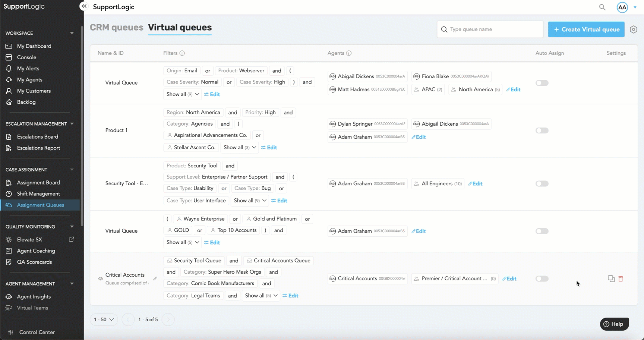Click the Security Tool Queue filter chip
The height and width of the screenshot is (340, 644).
click(194, 261)
